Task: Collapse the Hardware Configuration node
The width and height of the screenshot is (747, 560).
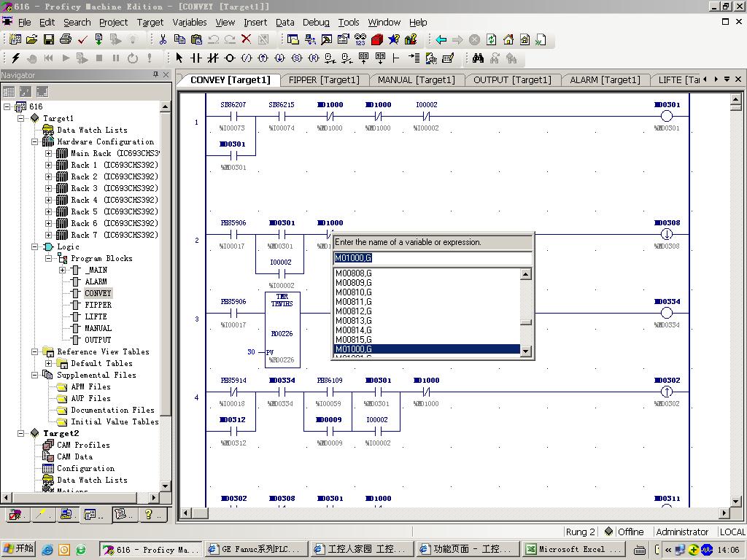Action: tap(34, 141)
